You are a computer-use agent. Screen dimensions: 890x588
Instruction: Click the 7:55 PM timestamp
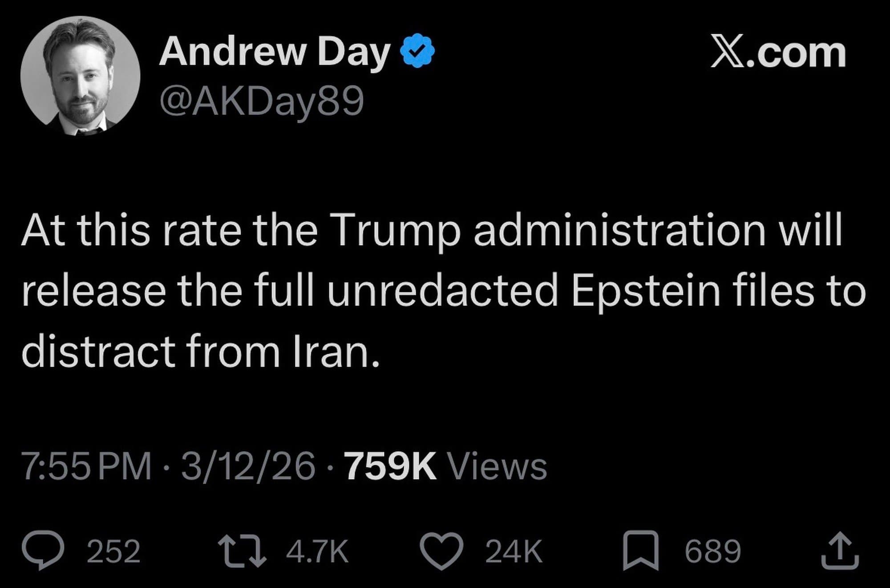click(86, 467)
